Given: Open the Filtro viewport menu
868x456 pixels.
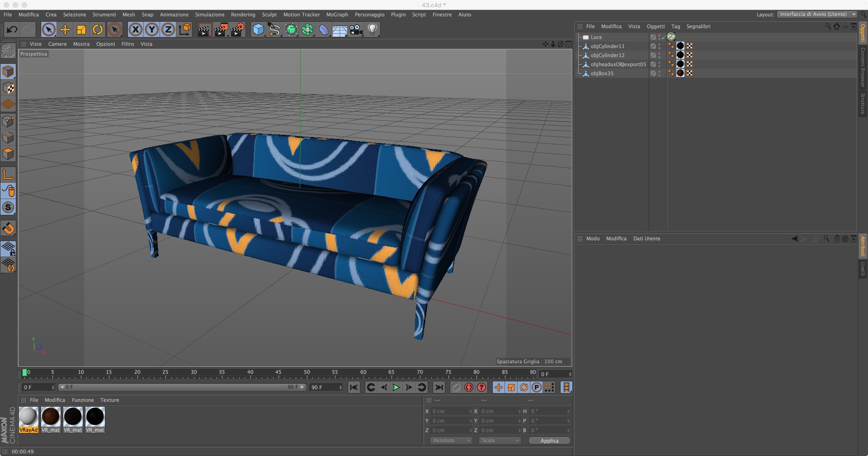Looking at the screenshot, I should (127, 44).
